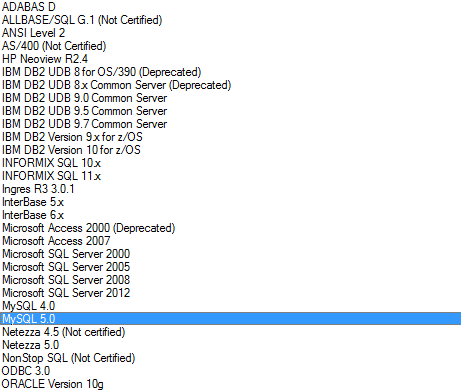The width and height of the screenshot is (461, 390).
Task: Select Netezza 4.5 (Not certified)
Action: pyautogui.click(x=63, y=332)
